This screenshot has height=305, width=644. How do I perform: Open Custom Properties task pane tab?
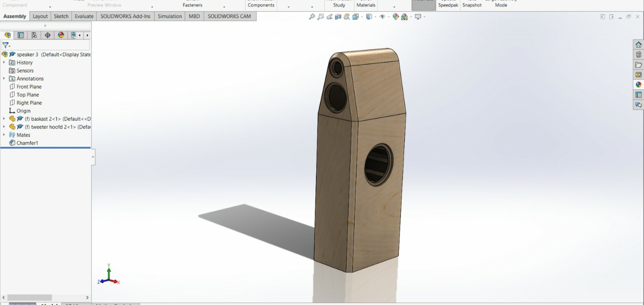(638, 95)
